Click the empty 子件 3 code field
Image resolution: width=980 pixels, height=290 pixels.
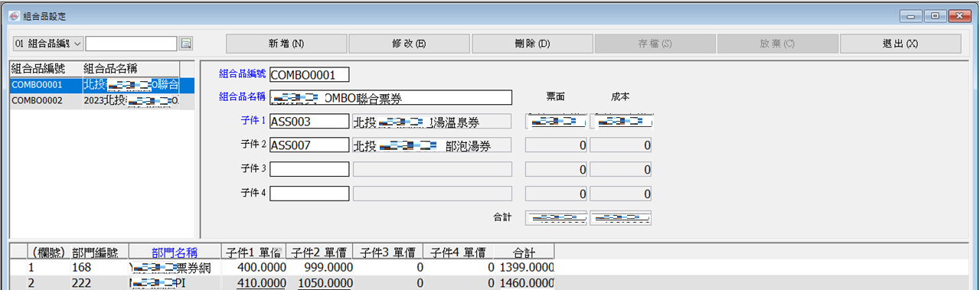(x=309, y=168)
